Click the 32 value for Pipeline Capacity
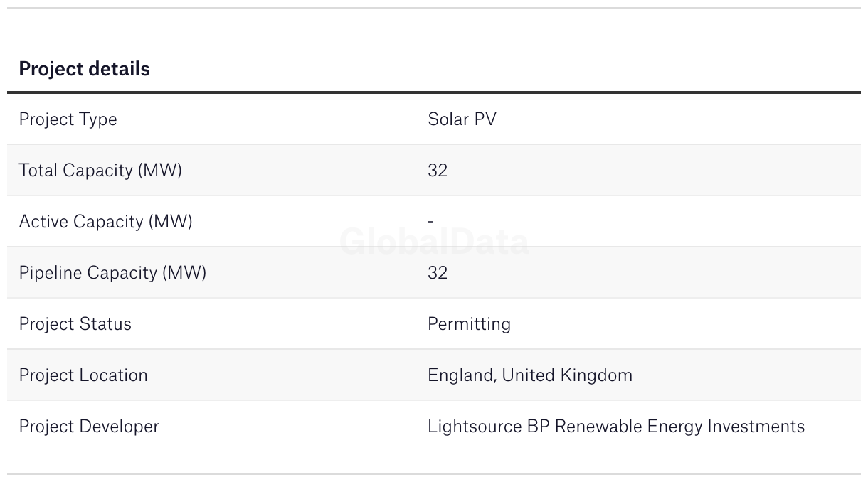Screen dimensions: 868x482 (438, 273)
